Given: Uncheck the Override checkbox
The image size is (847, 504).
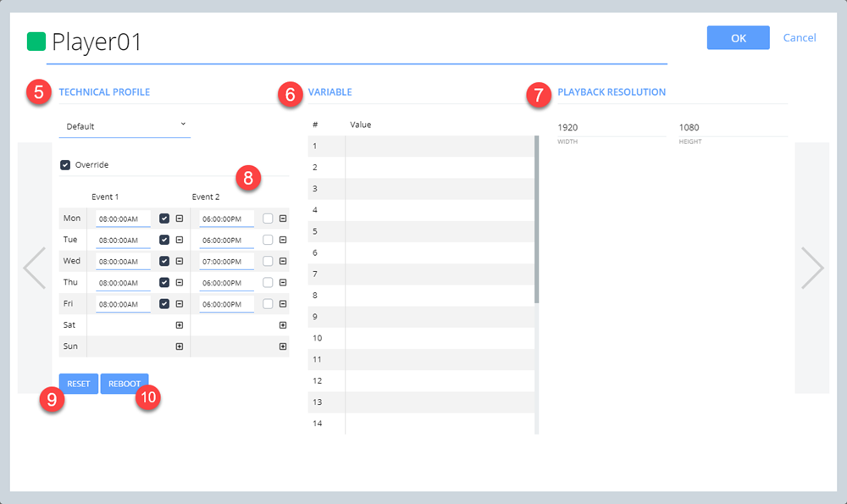Looking at the screenshot, I should pos(65,165).
